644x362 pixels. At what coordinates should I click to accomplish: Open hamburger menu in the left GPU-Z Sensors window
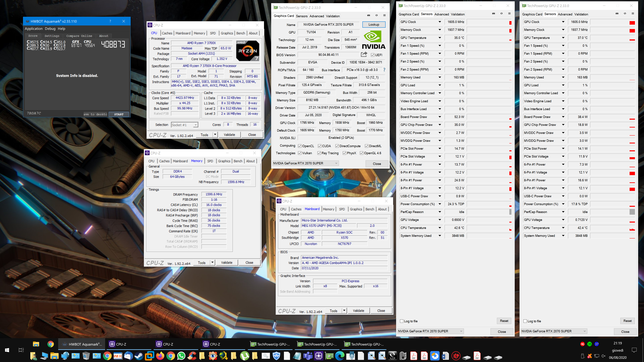[x=509, y=13]
